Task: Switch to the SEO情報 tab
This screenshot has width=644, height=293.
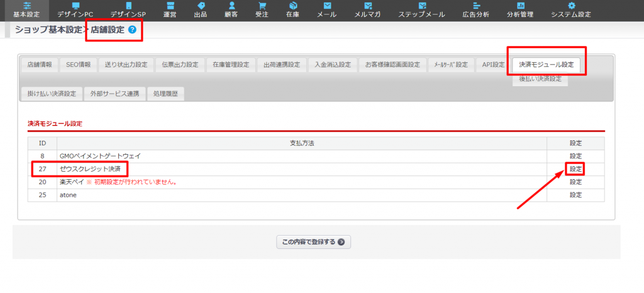Action: [79, 65]
